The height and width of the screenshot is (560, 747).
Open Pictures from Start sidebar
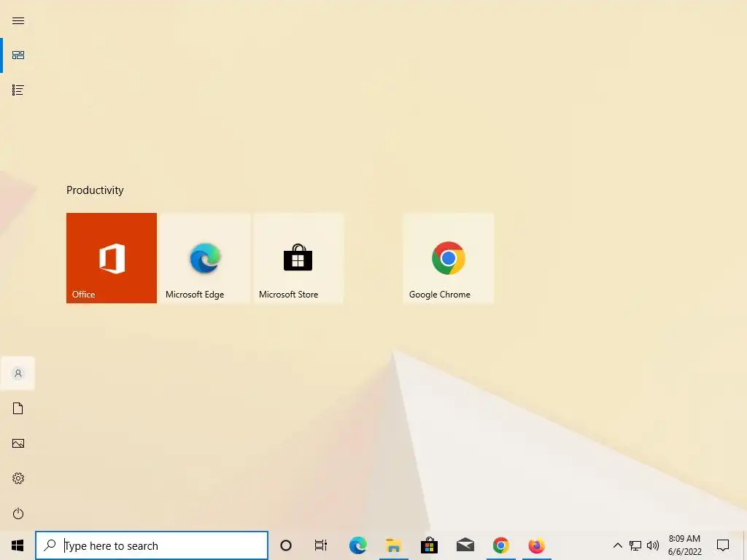[18, 443]
